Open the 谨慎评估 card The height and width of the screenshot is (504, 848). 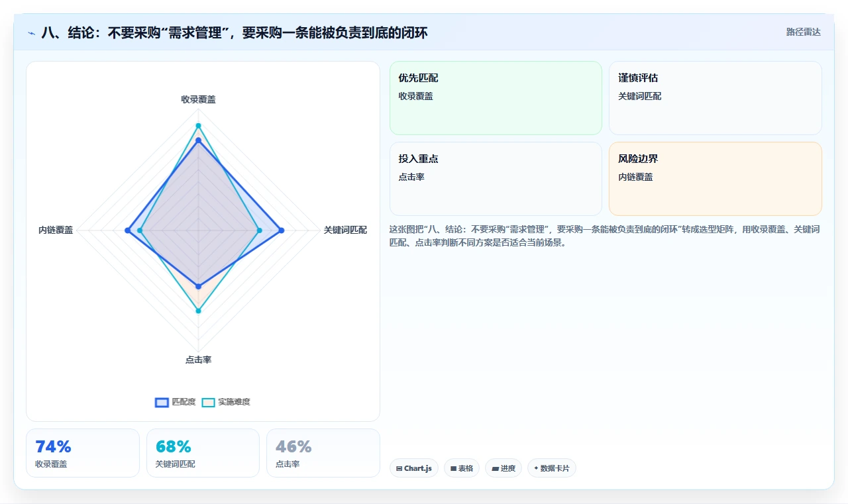[x=715, y=98]
